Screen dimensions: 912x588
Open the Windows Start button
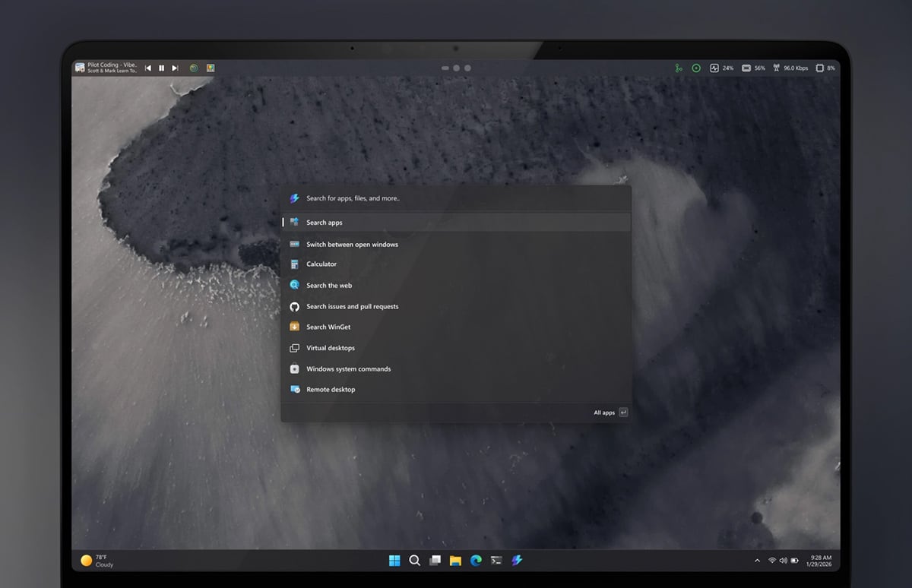tap(394, 561)
